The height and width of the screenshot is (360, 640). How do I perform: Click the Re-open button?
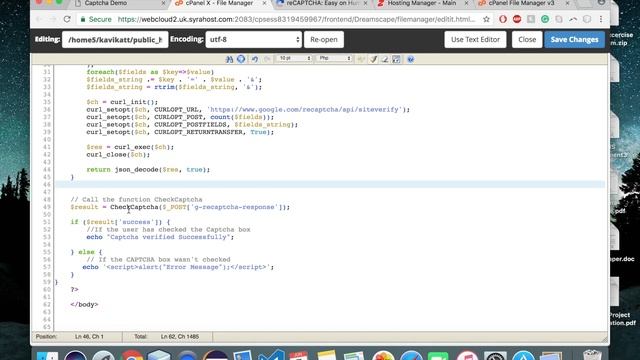[324, 40]
